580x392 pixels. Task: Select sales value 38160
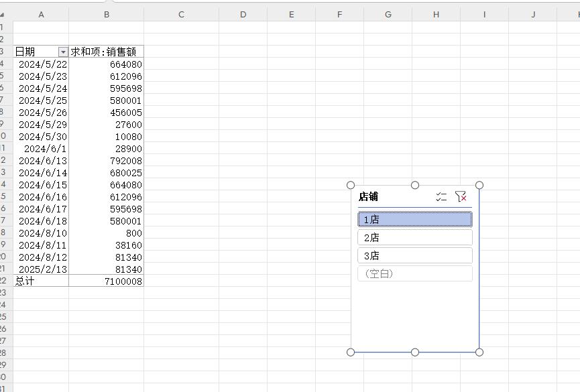(107, 245)
